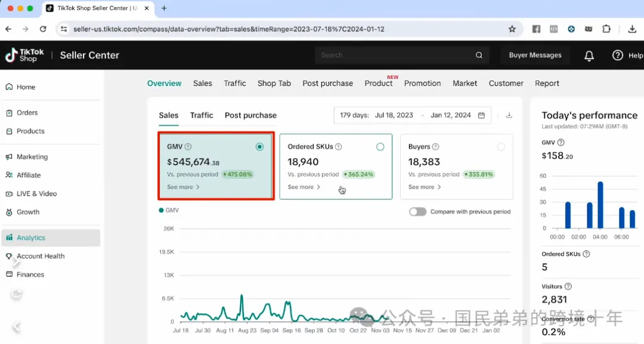
Task: Select the Buyers metric radio button
Action: pyautogui.click(x=500, y=146)
